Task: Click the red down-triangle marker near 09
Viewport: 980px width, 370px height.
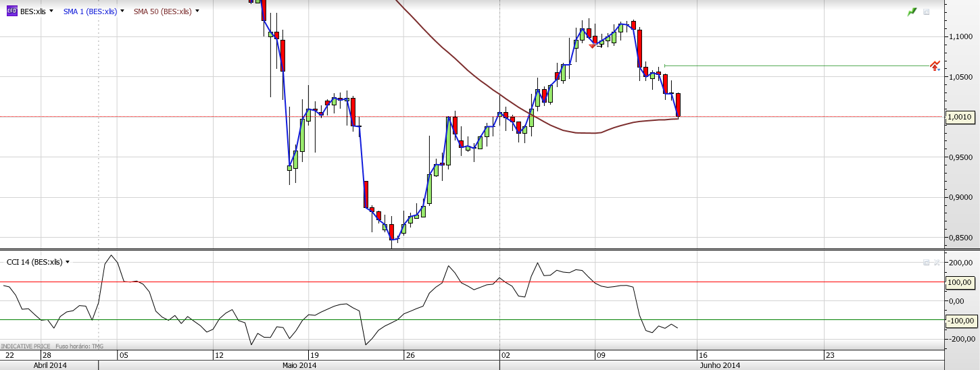Action: tap(592, 46)
